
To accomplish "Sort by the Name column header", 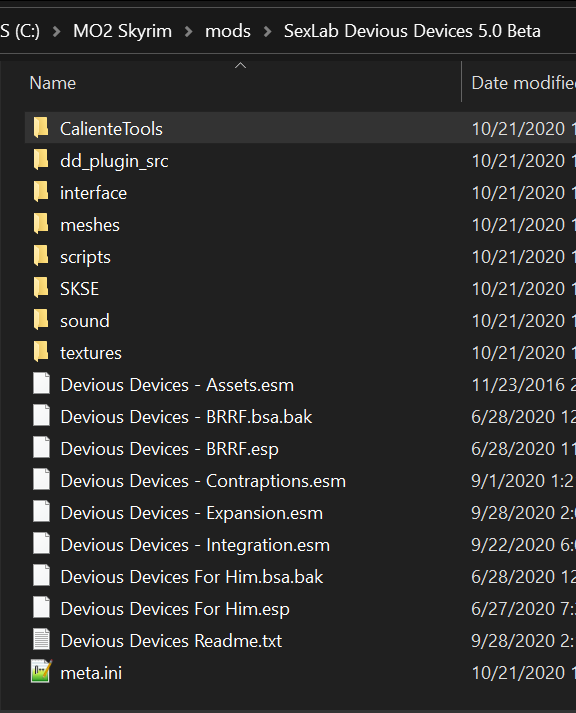I will click(53, 83).
